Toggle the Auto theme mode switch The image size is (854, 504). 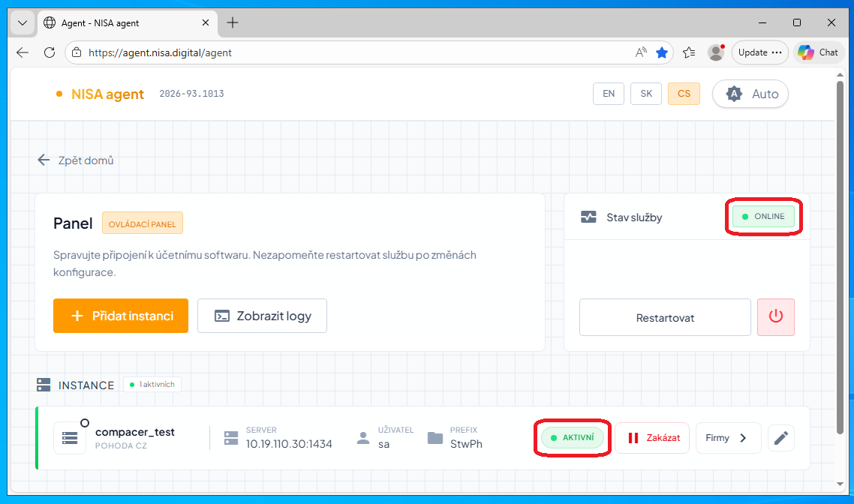pyautogui.click(x=750, y=94)
